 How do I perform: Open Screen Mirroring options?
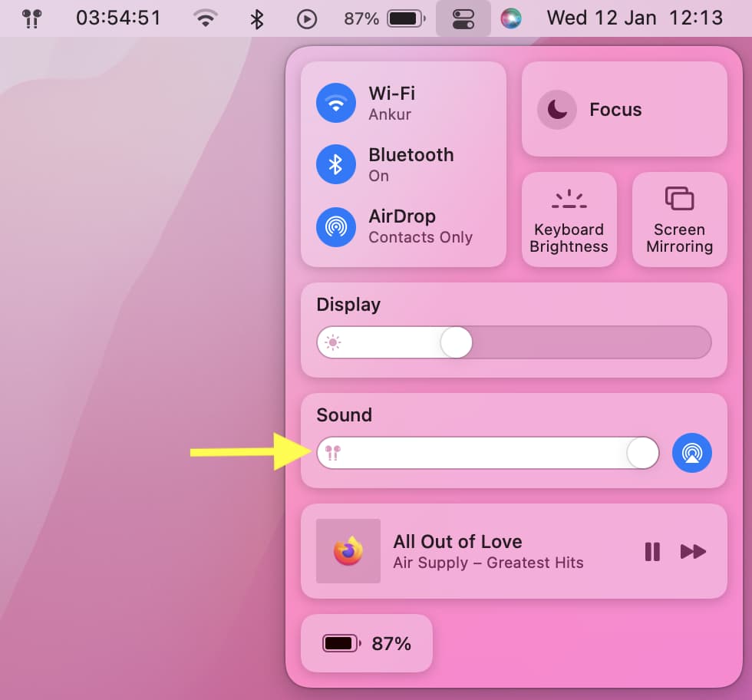click(x=680, y=220)
